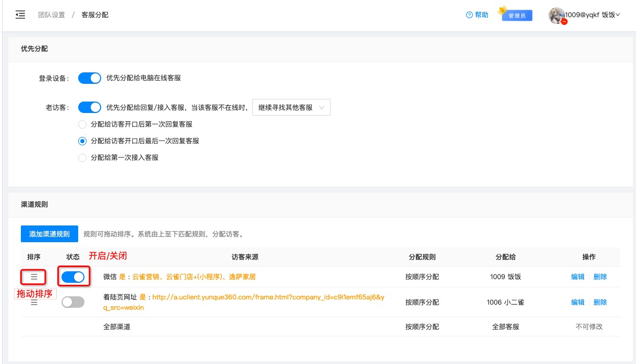
Task: Click the drag handle on the landing page rule
Action: click(33, 302)
